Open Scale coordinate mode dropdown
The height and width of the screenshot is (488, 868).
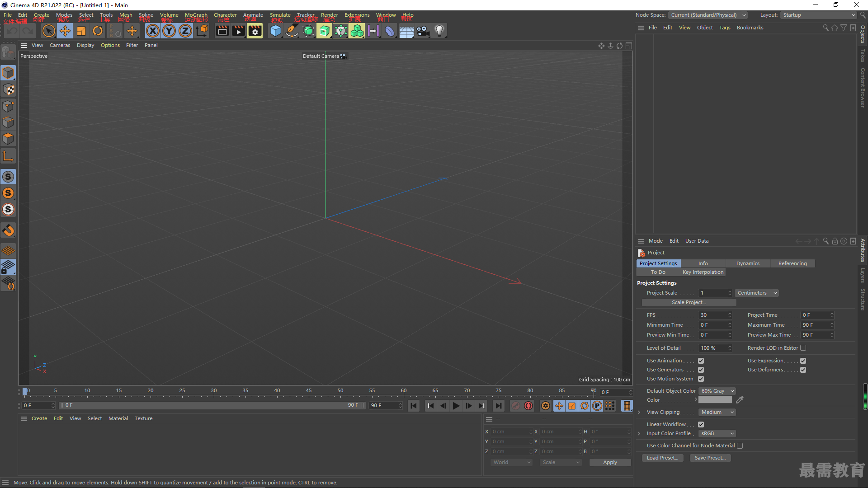561,462
